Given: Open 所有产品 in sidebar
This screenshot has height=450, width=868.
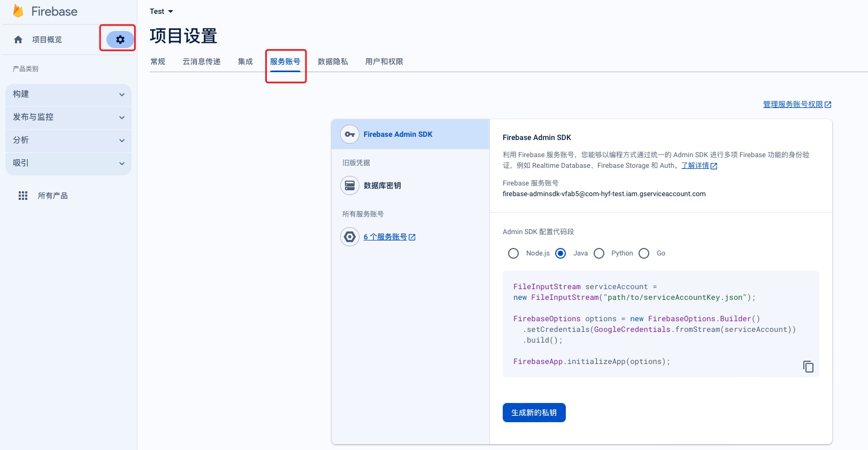Looking at the screenshot, I should pyautogui.click(x=53, y=196).
